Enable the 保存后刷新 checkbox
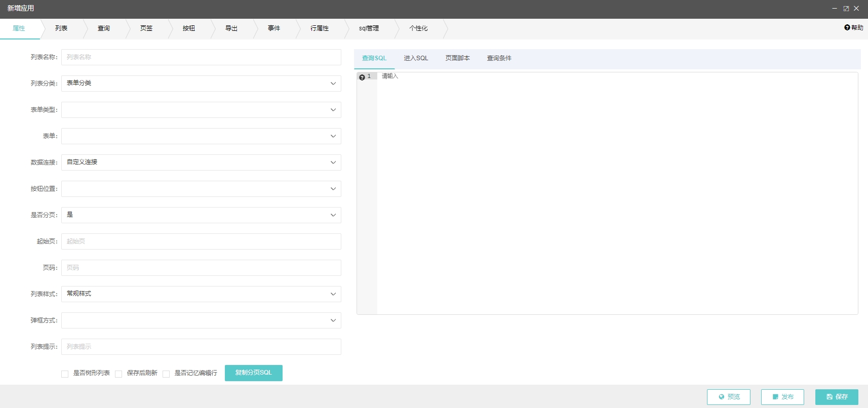The height and width of the screenshot is (408, 868). click(119, 374)
